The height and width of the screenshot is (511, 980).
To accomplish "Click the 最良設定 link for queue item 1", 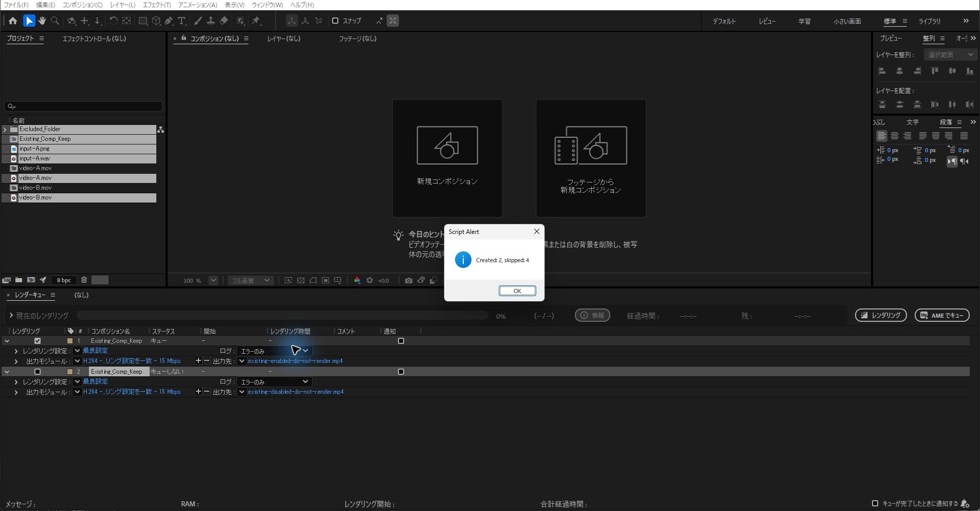I will point(95,351).
